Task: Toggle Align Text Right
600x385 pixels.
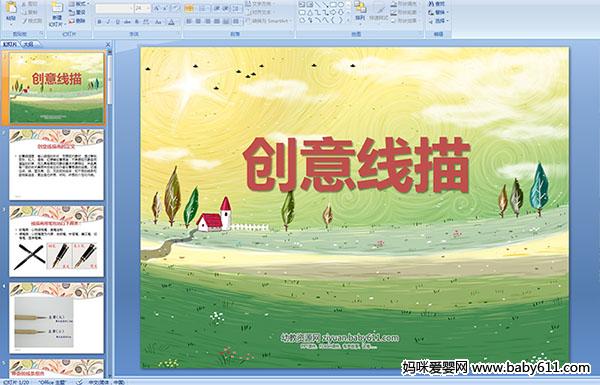Action: pos(208,21)
